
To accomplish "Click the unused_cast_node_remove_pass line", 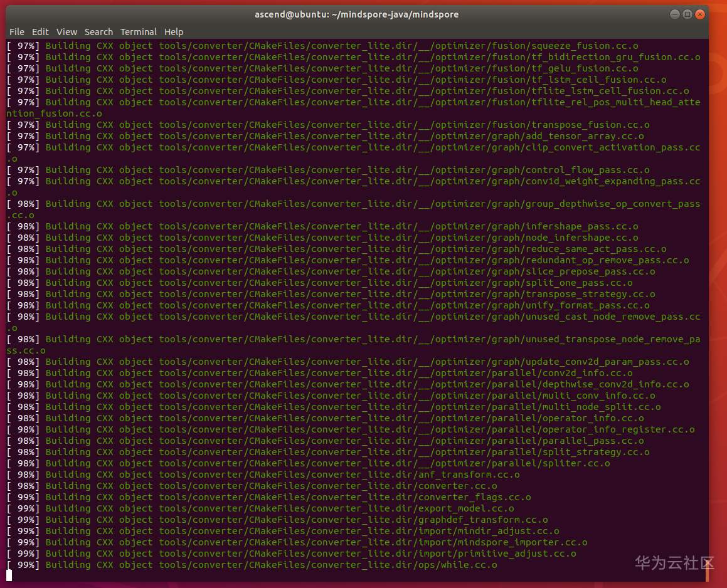I will [353, 322].
